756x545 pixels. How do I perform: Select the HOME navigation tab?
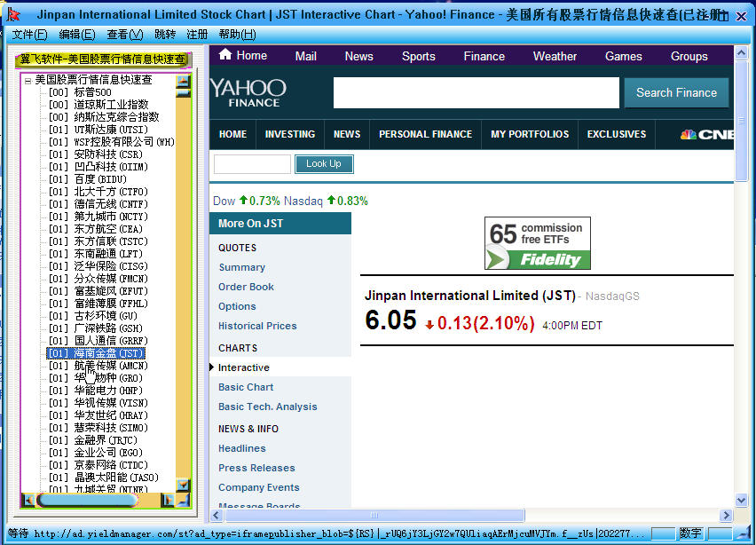[232, 135]
